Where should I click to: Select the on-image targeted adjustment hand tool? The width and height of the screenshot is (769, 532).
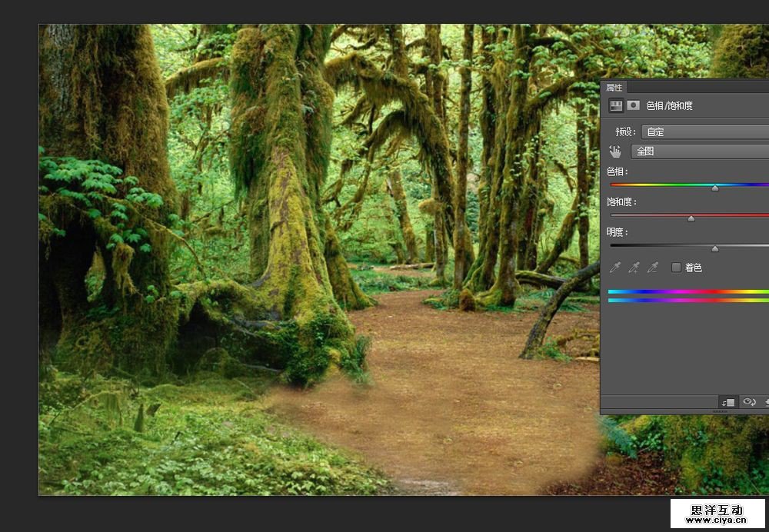pyautogui.click(x=615, y=151)
